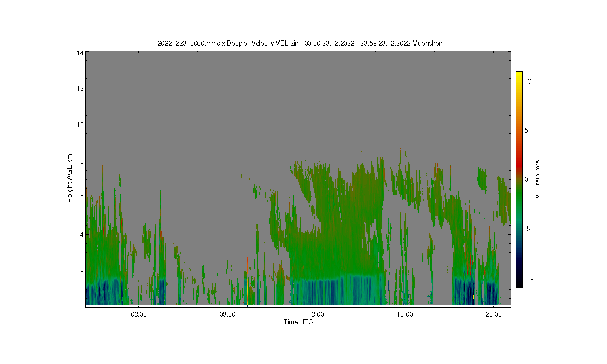Click the height axis label 2
Image resolution: width=607 pixels, height=364 pixels.
pos(82,271)
